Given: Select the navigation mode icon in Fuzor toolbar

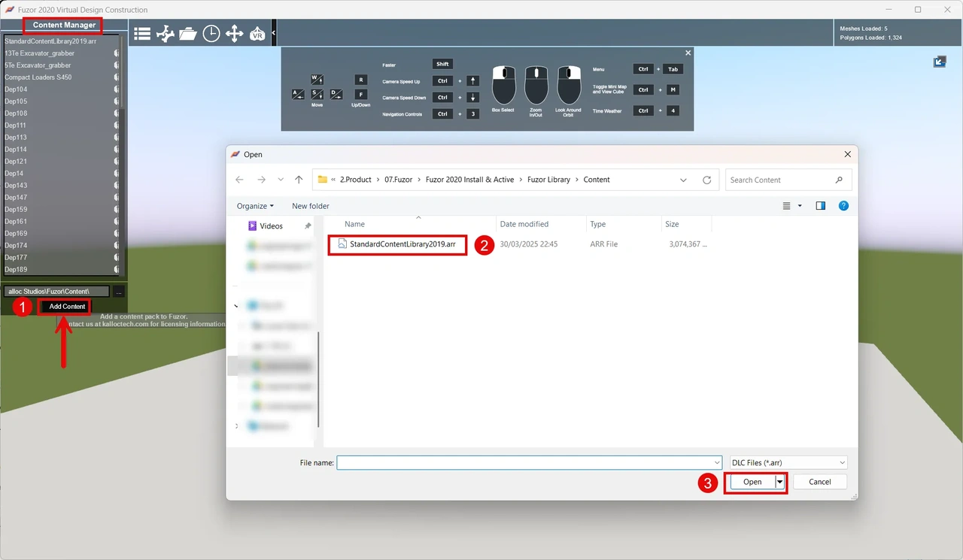Looking at the screenshot, I should pyautogui.click(x=165, y=33).
